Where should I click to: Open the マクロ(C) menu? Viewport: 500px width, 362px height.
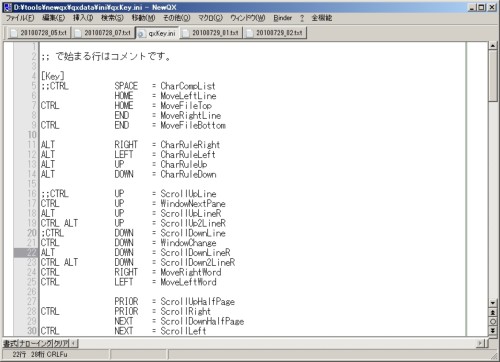[x=210, y=18]
